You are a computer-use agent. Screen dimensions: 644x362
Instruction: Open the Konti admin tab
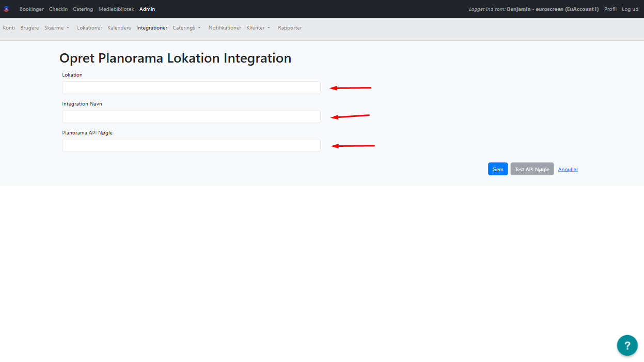click(x=9, y=28)
